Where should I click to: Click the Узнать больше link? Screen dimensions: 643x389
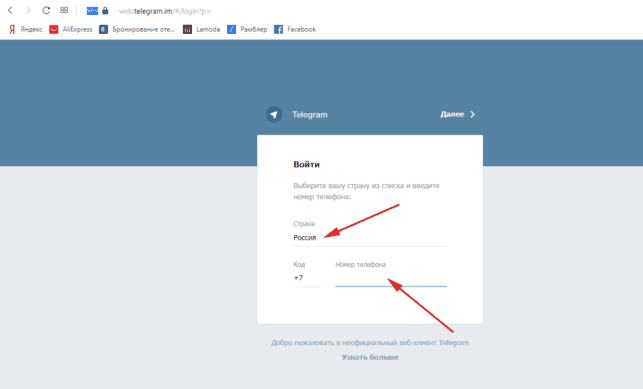[x=370, y=357]
